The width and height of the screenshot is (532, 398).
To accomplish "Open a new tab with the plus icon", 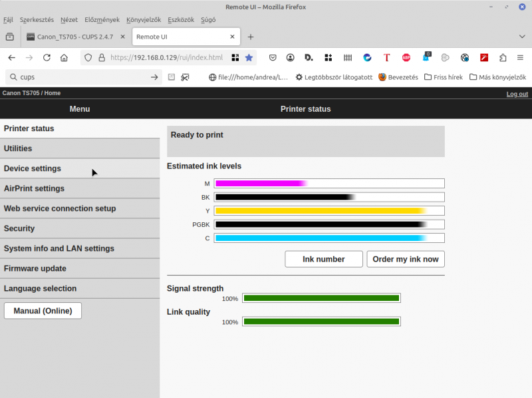I will coord(251,37).
